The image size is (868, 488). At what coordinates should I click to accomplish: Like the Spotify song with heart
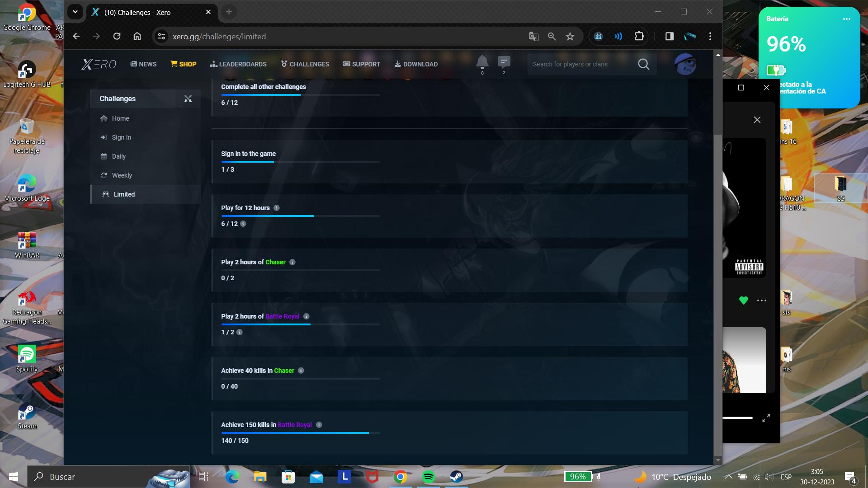[743, 300]
